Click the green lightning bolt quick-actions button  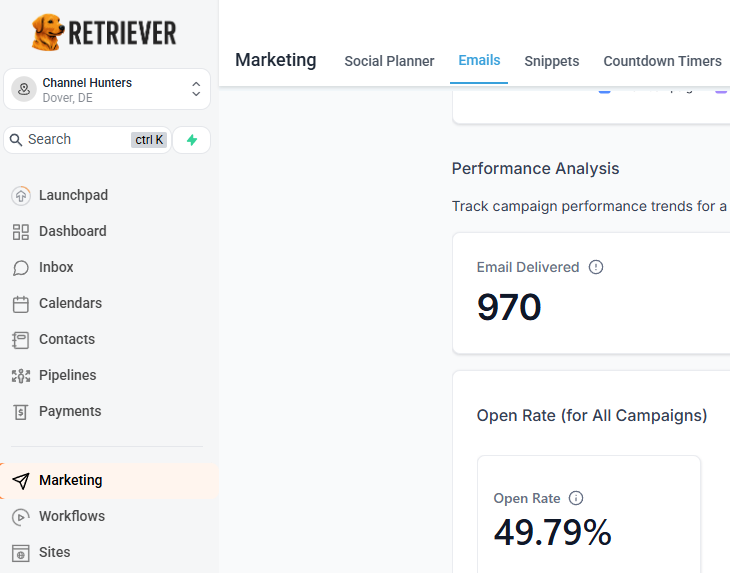192,140
